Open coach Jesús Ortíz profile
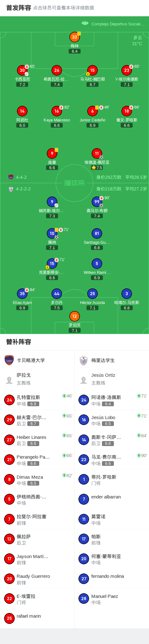This screenshot has width=149, height=644. [112, 379]
